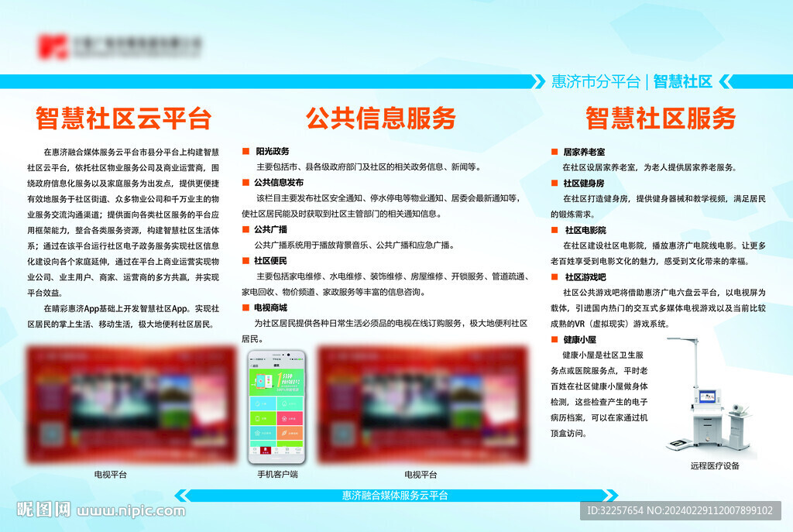Select the 社区便民 item title
Viewport: 793px width, 532px height.
coord(270,261)
